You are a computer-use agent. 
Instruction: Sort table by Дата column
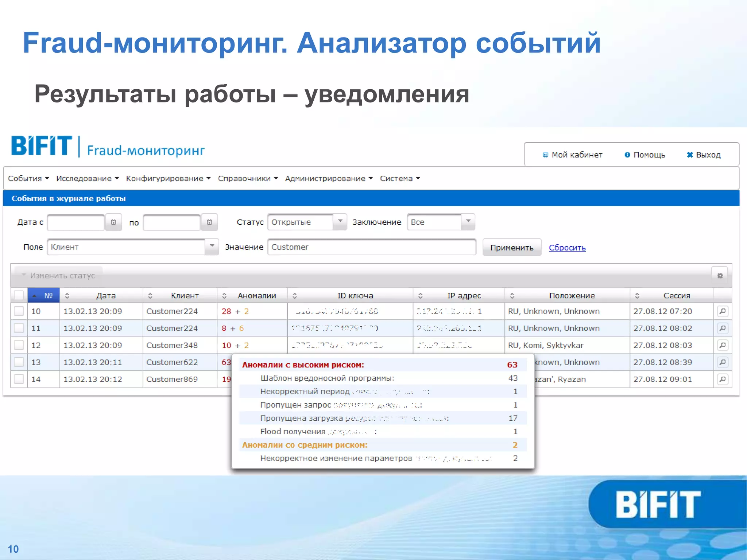coord(101,295)
